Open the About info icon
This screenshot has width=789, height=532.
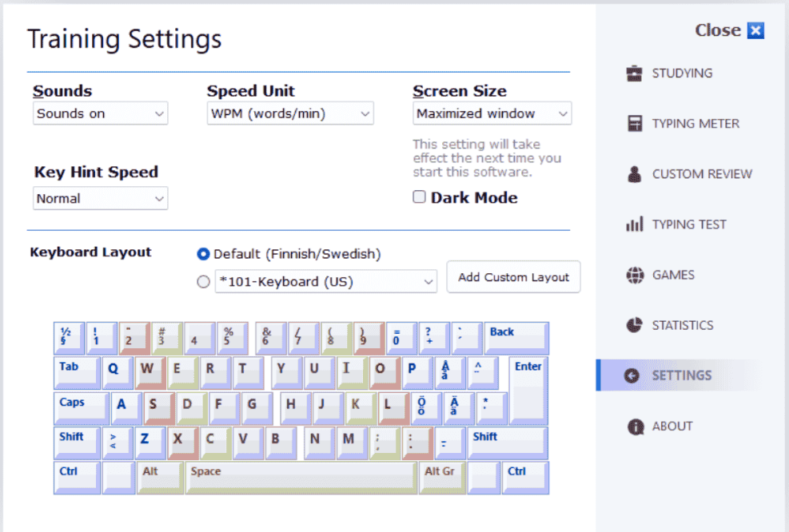(634, 426)
